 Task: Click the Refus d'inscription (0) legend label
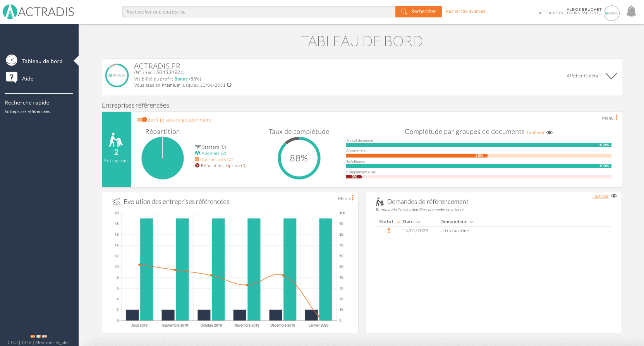coord(224,166)
